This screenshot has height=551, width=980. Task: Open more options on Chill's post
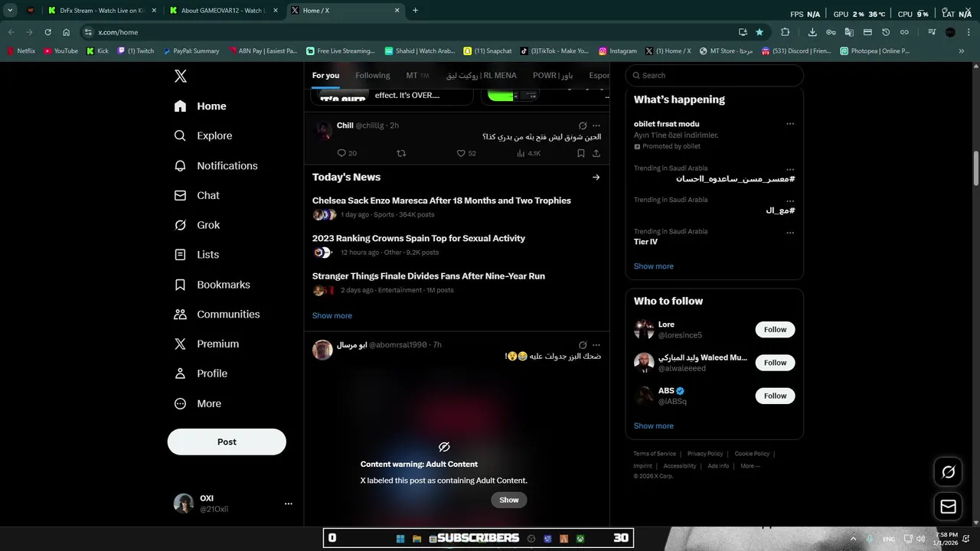tap(596, 126)
